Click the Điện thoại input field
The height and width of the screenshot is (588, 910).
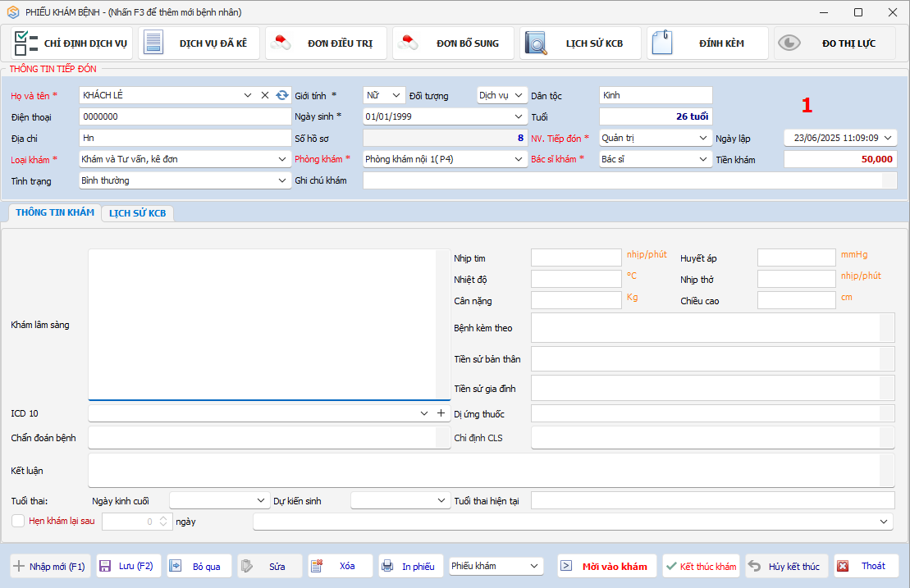click(x=185, y=116)
